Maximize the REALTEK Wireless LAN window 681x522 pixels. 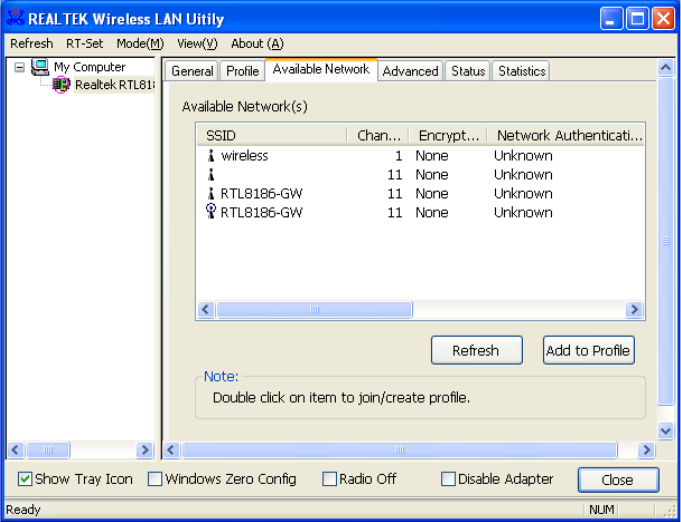click(x=637, y=19)
